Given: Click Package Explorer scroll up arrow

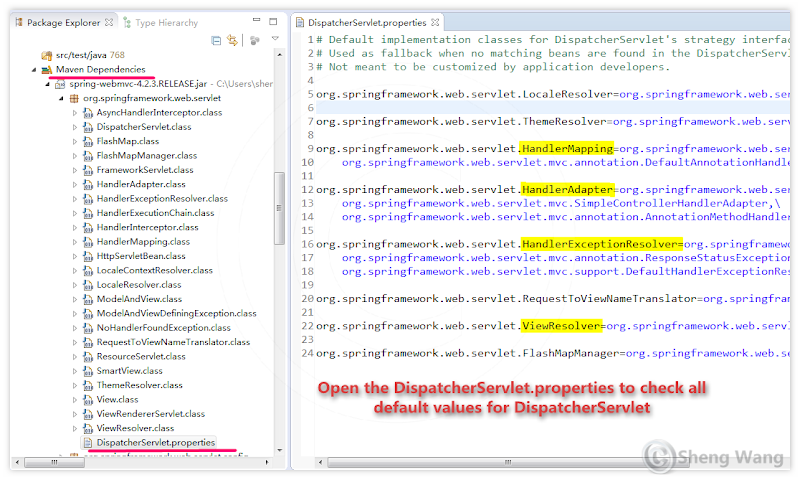Looking at the screenshot, I should tap(279, 55).
